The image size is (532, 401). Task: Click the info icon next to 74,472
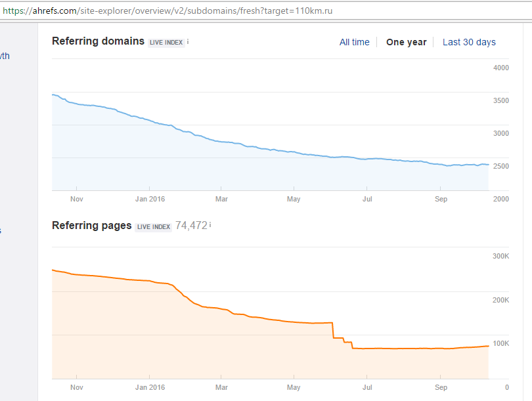tap(210, 225)
